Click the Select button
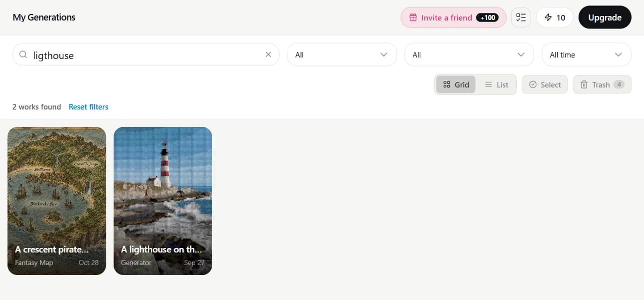The width and height of the screenshot is (644, 300). (x=545, y=84)
